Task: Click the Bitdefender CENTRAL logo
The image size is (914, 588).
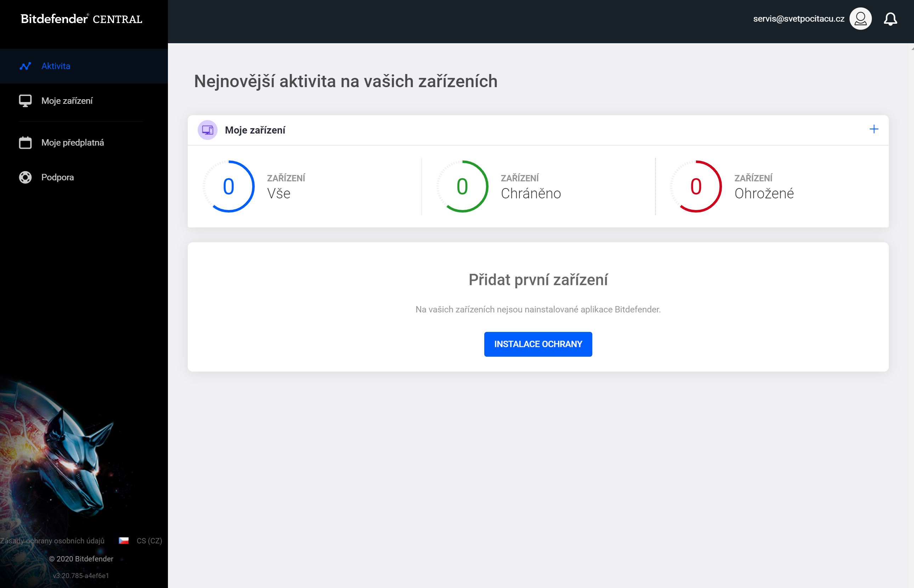Action: click(x=81, y=19)
